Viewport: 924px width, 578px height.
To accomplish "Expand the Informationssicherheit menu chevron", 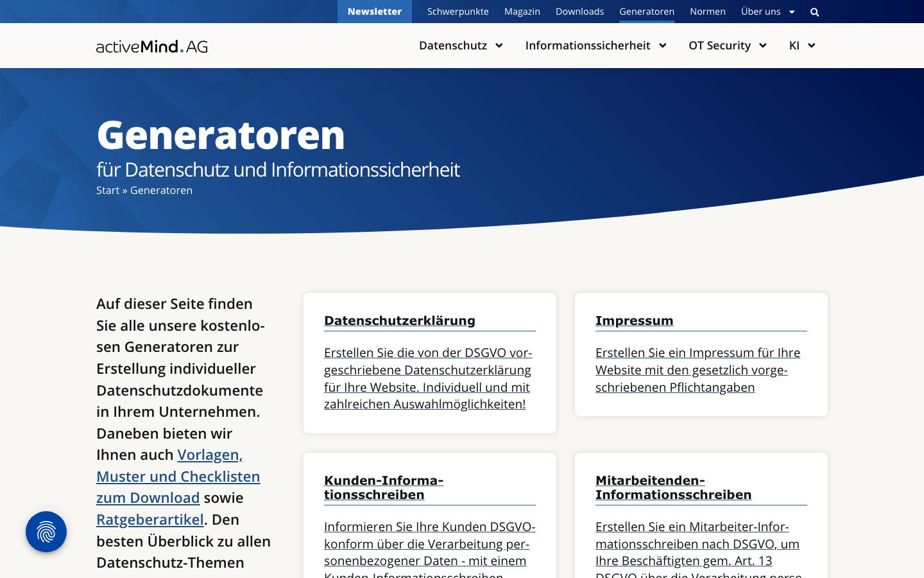I will (663, 46).
